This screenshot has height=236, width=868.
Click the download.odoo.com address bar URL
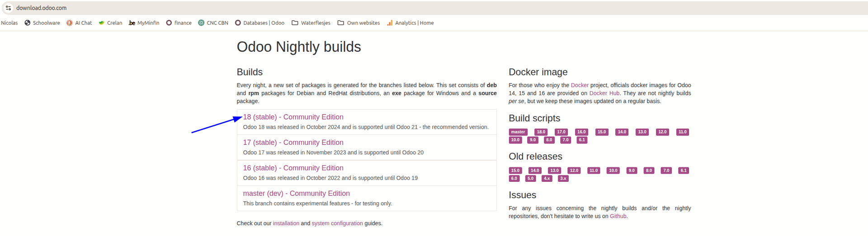(x=42, y=8)
